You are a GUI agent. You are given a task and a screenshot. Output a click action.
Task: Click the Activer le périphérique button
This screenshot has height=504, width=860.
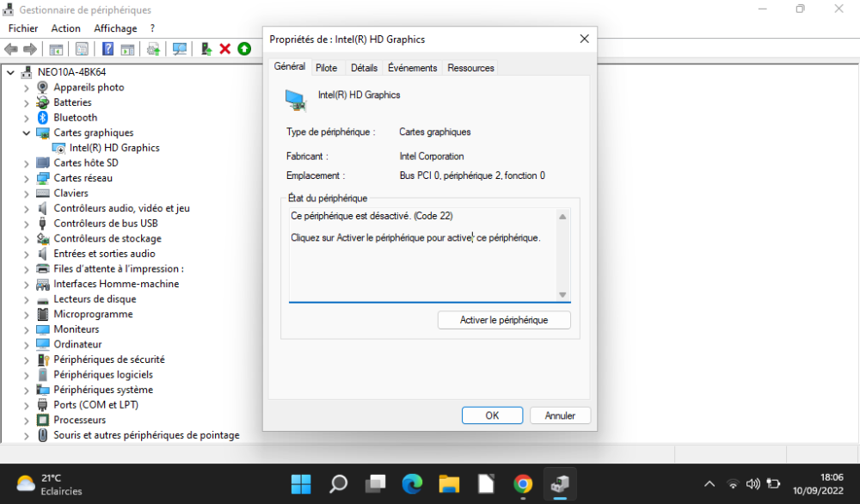click(x=504, y=320)
